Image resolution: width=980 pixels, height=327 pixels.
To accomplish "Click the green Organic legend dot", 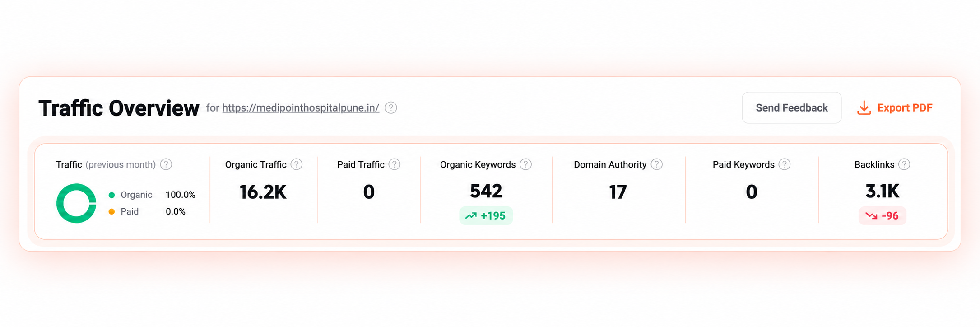I will (x=111, y=195).
